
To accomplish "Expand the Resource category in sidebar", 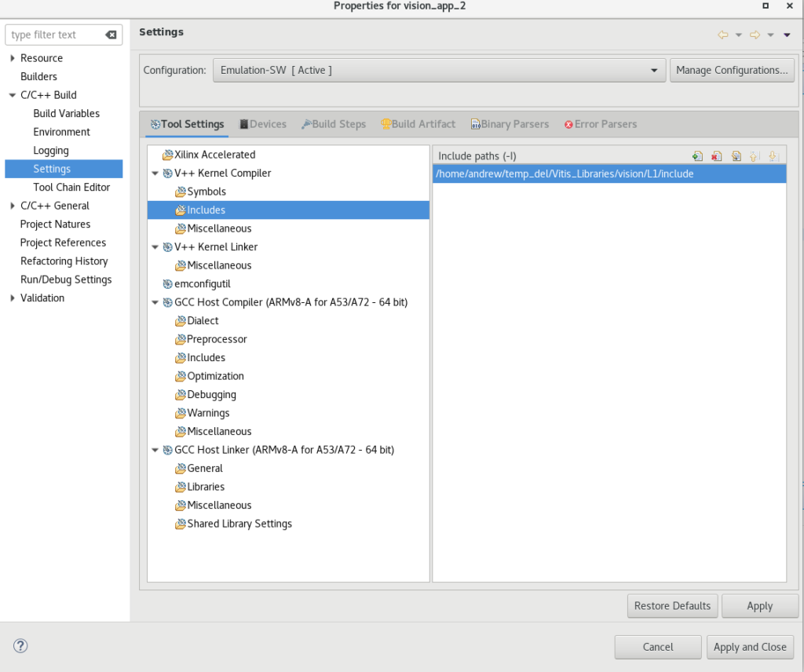I will point(12,58).
